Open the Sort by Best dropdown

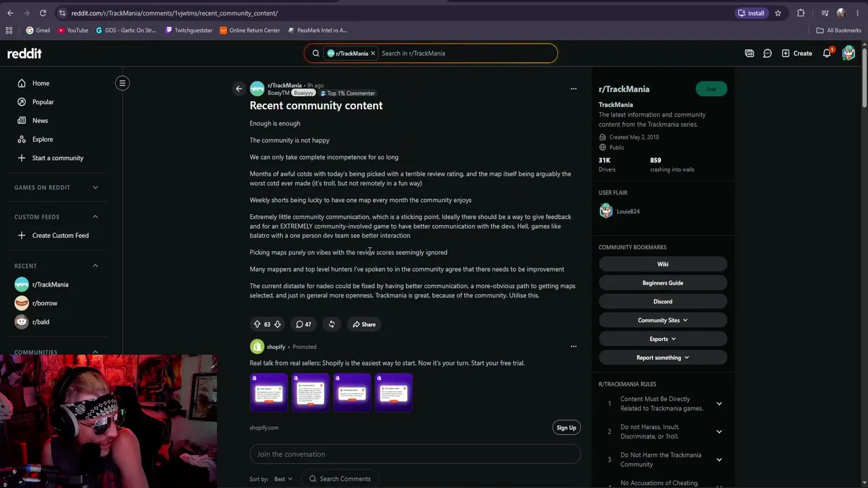tap(283, 479)
